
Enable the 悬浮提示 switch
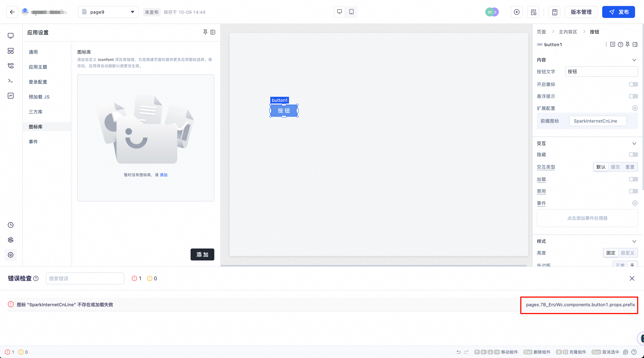(x=633, y=96)
